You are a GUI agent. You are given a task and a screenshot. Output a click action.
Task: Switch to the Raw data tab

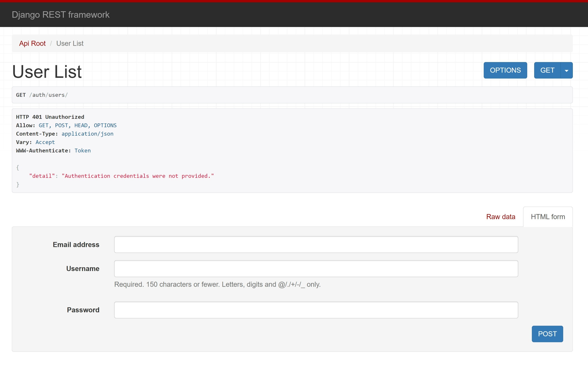[501, 217]
